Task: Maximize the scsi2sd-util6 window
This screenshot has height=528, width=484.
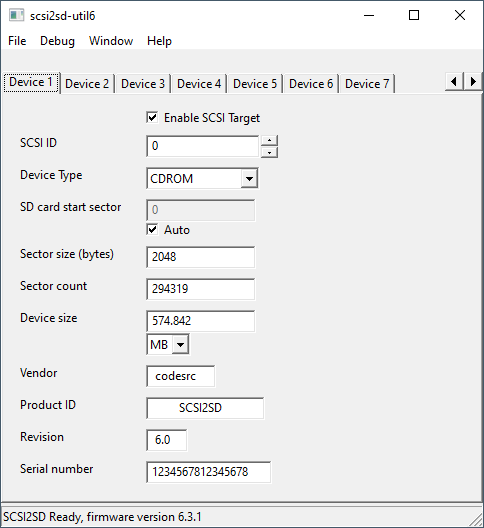Action: [414, 15]
